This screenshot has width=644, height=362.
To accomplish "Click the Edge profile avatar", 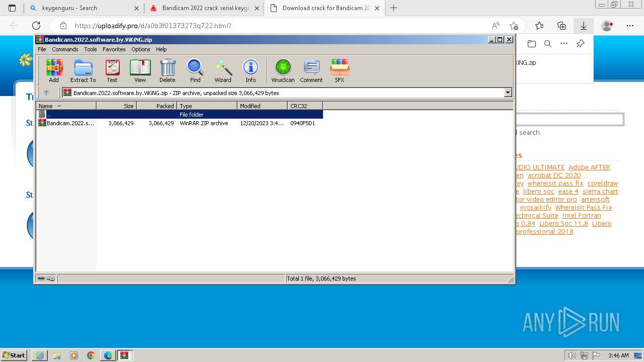I will pos(607,26).
